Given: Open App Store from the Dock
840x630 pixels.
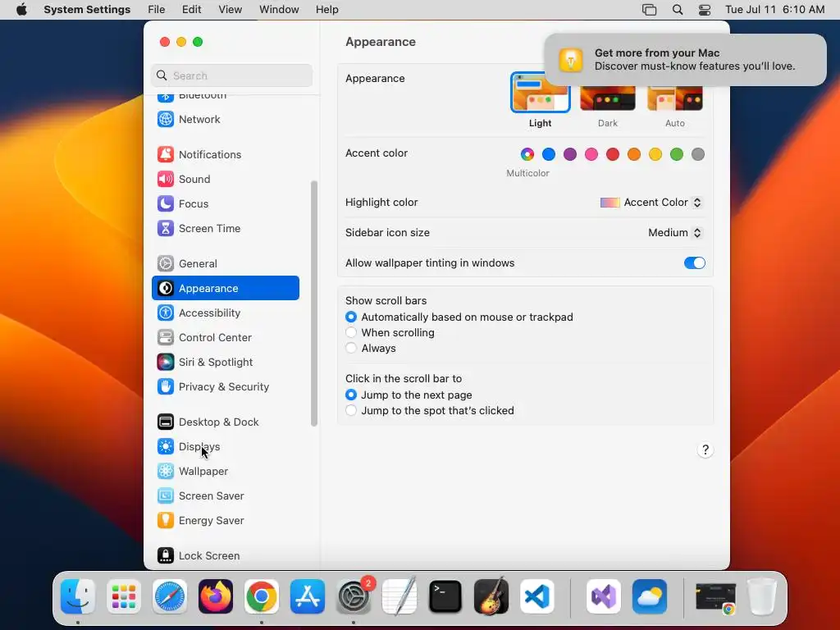Looking at the screenshot, I should click(x=308, y=596).
